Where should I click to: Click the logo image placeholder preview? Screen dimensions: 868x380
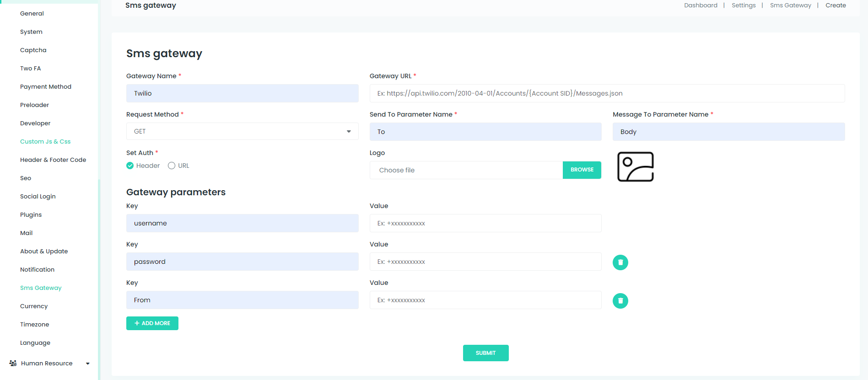[635, 167]
